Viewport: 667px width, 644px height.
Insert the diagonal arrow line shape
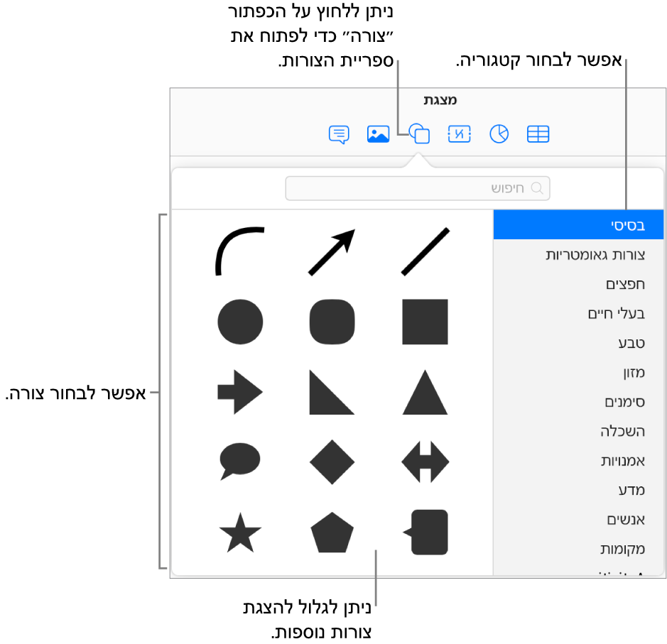click(332, 252)
